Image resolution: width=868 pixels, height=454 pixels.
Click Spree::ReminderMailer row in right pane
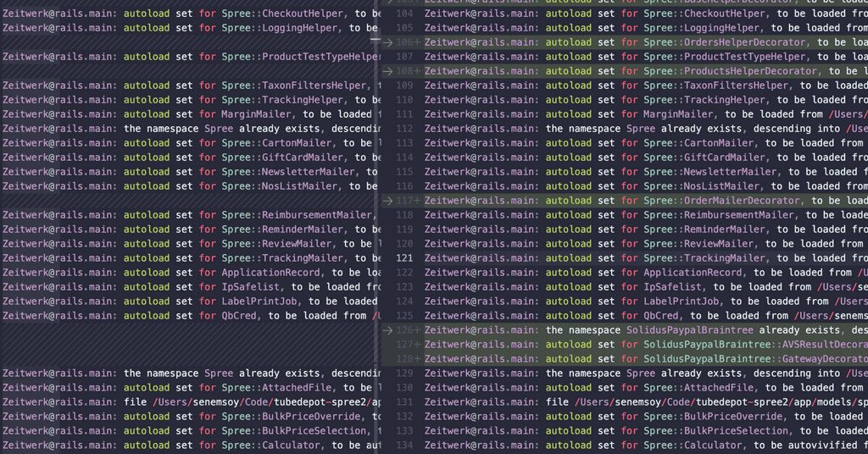(x=646, y=230)
